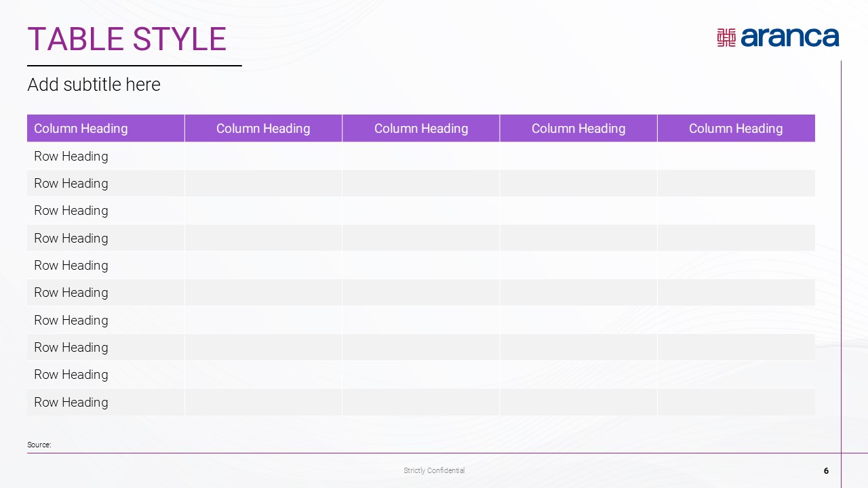
Task: Click the third Row Heading cell
Action: 71,211
